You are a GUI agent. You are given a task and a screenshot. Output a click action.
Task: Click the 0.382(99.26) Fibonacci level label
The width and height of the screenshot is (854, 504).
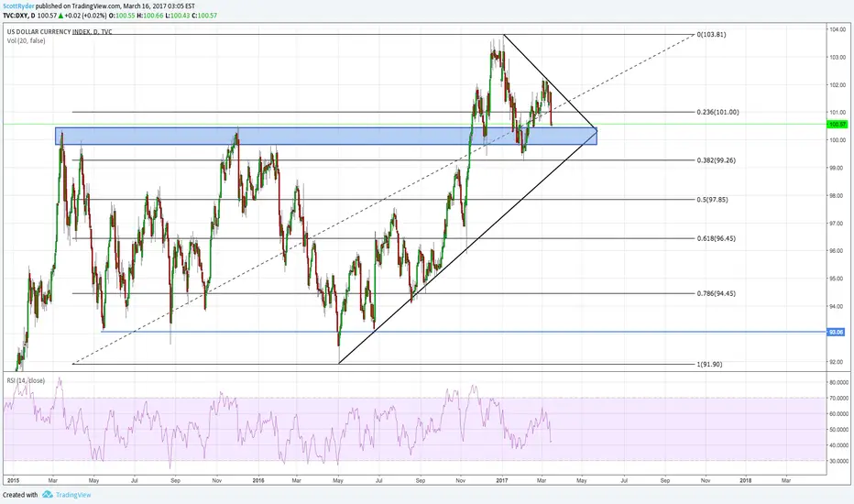click(x=716, y=160)
